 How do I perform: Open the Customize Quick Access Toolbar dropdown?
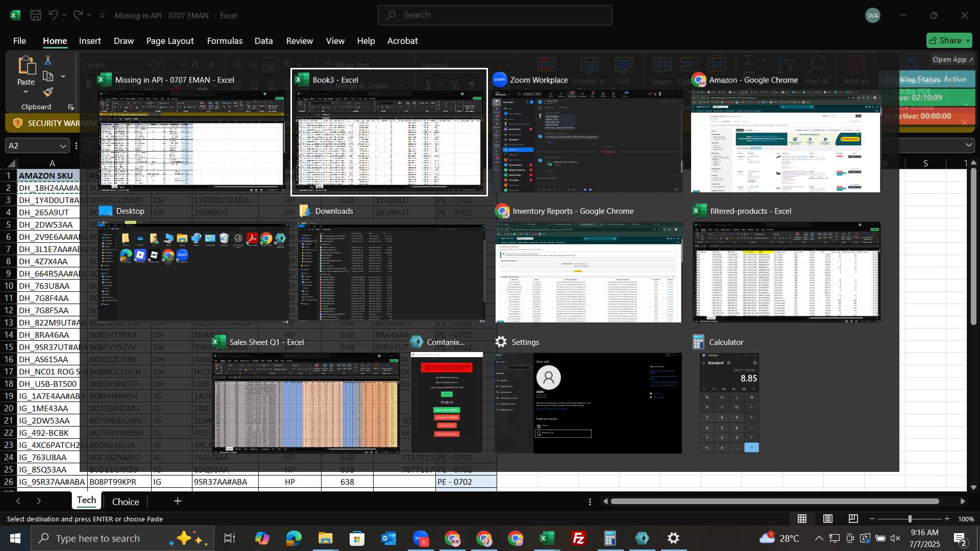(x=102, y=16)
